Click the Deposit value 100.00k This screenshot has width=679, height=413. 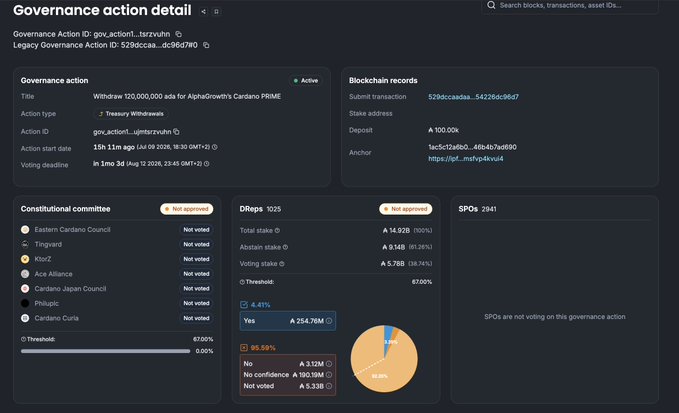click(443, 130)
